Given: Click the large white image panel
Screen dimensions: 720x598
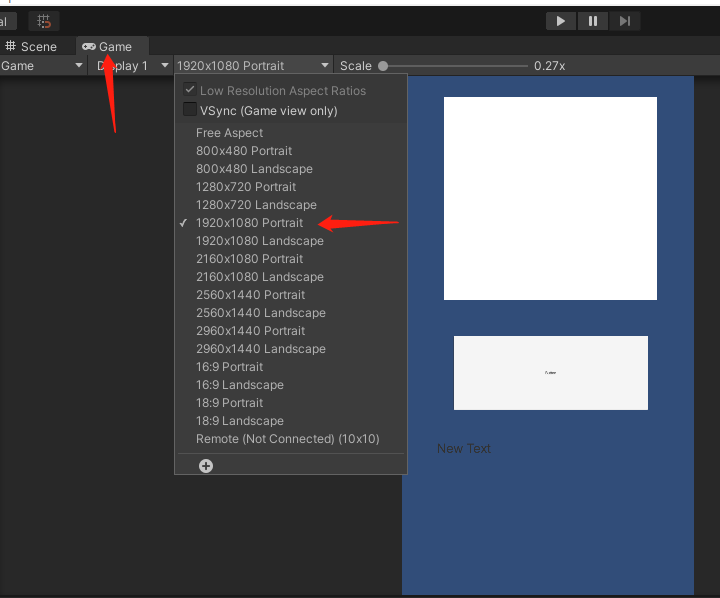Looking at the screenshot, I should point(550,198).
